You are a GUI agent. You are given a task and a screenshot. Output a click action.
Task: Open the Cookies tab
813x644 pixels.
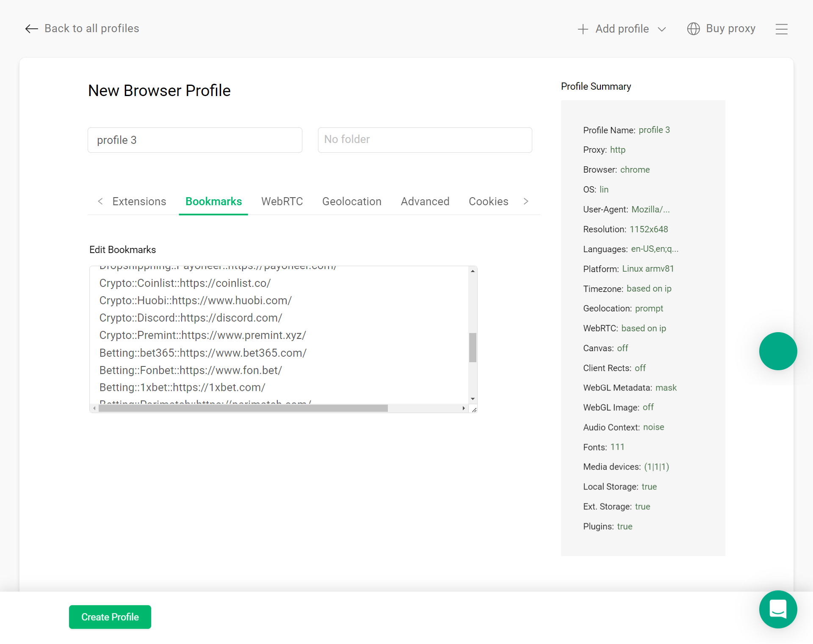pyautogui.click(x=489, y=201)
